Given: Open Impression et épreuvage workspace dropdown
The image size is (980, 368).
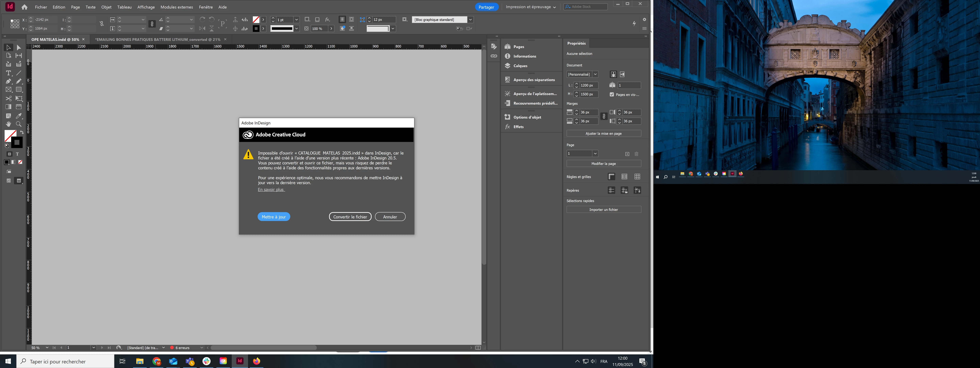Looking at the screenshot, I should tap(530, 7).
